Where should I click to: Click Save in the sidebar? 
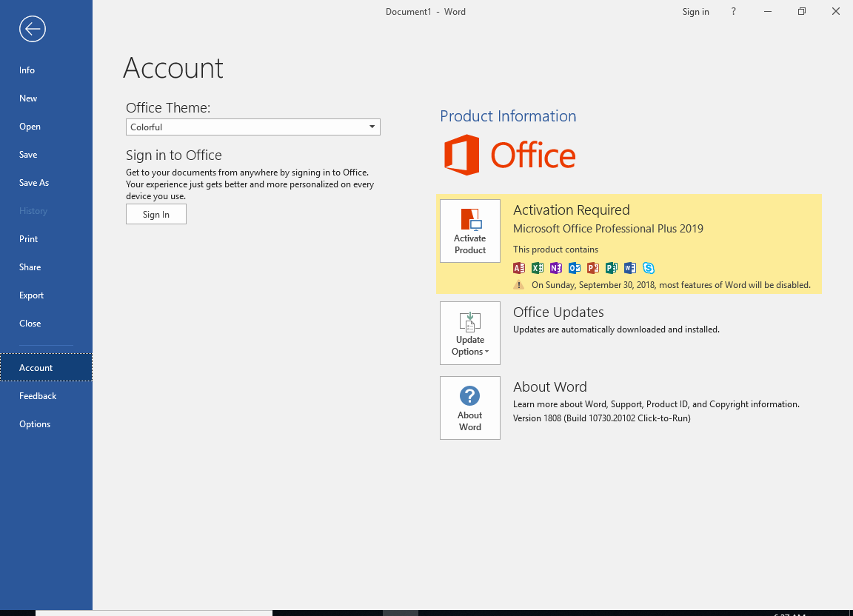coord(46,155)
